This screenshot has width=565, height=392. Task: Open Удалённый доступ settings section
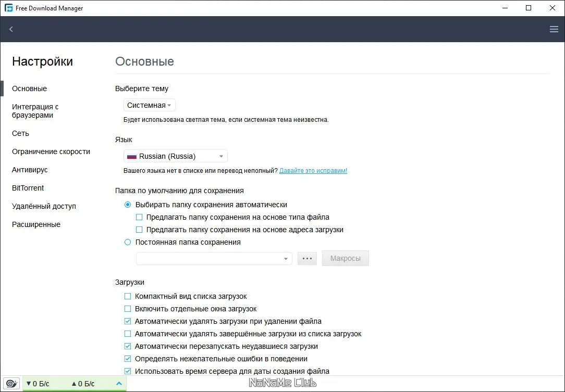point(44,206)
